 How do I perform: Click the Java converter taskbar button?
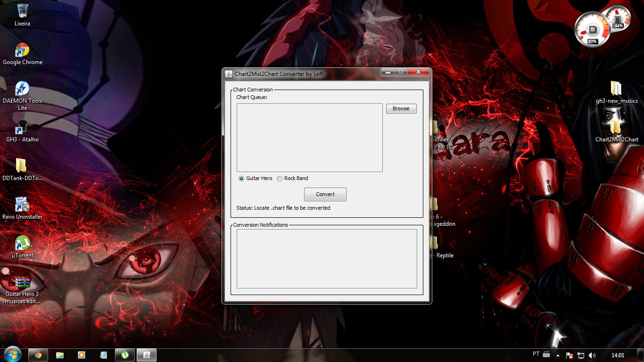147,355
